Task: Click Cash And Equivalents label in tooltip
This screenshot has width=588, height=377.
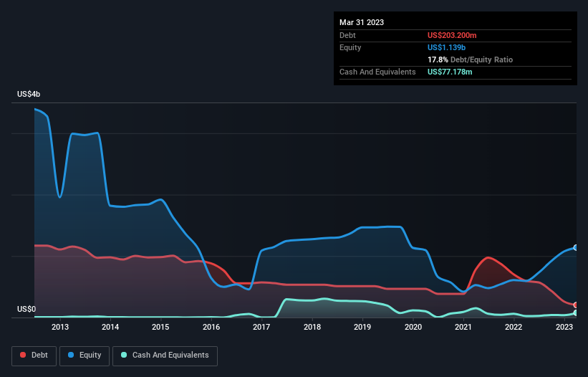Action: (377, 72)
